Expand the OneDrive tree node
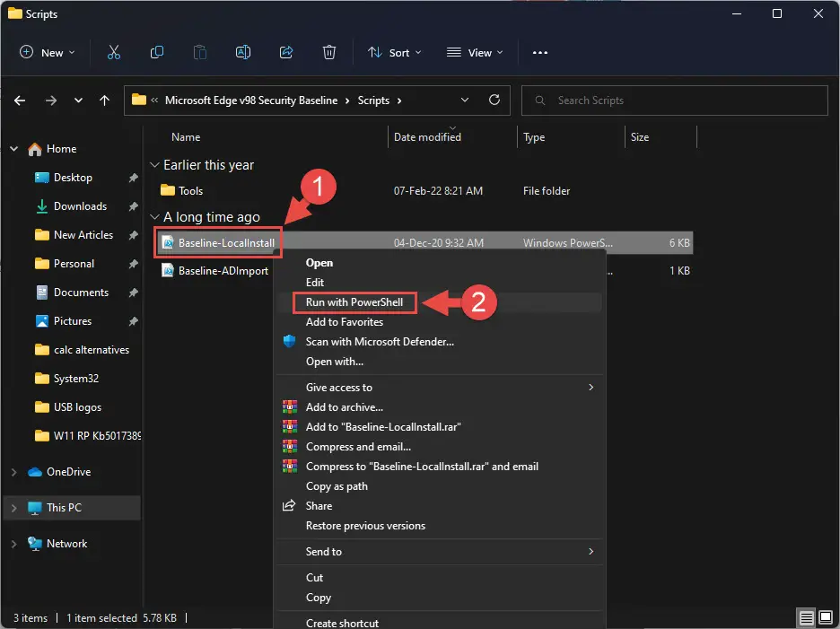This screenshot has height=629, width=840. click(x=14, y=471)
